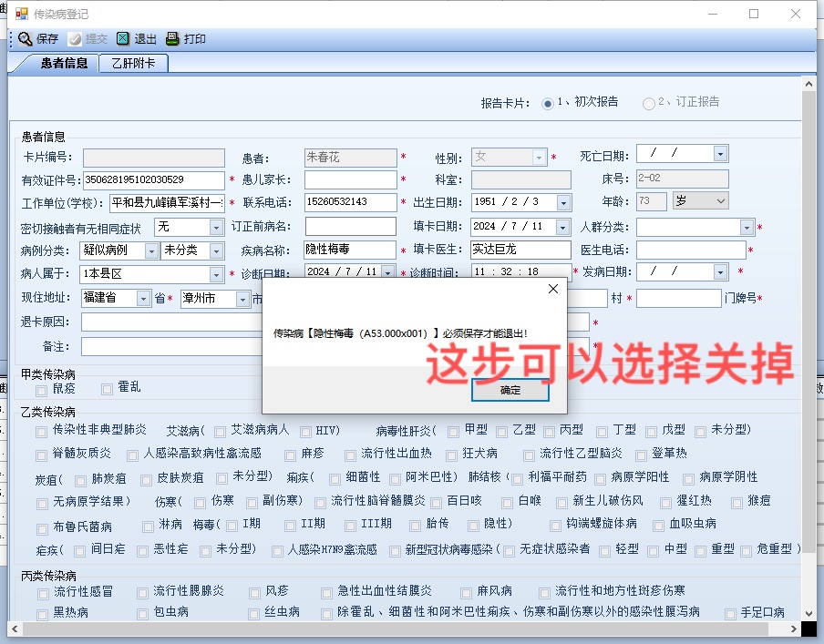
Task: Open the 福建省 province dropdown
Action: pos(143,299)
